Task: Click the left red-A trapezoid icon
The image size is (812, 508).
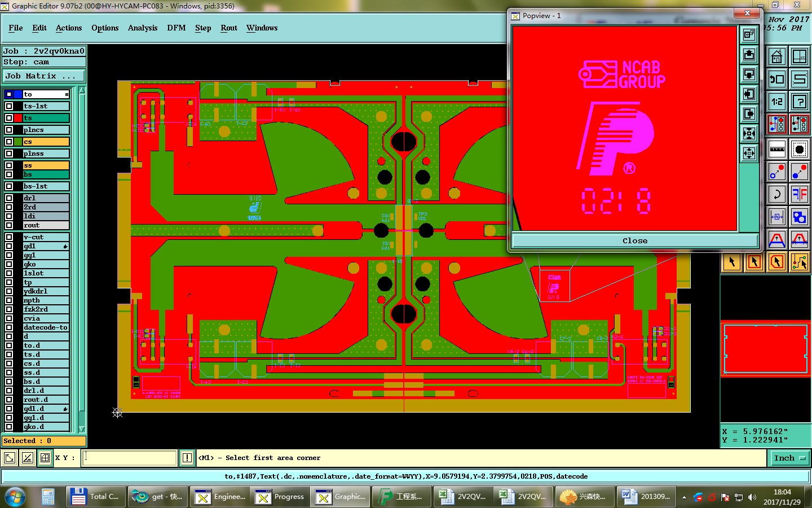Action: pyautogui.click(x=777, y=239)
